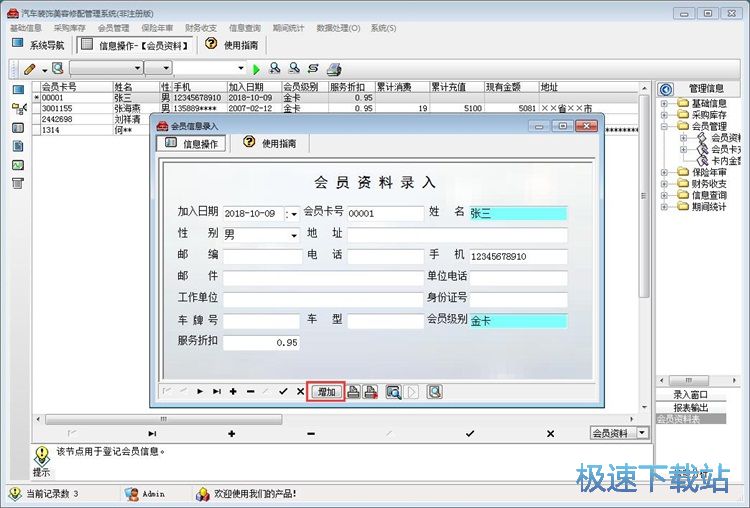Open the 性别 gender dropdown
Image resolution: width=750 pixels, height=508 pixels.
click(x=294, y=235)
